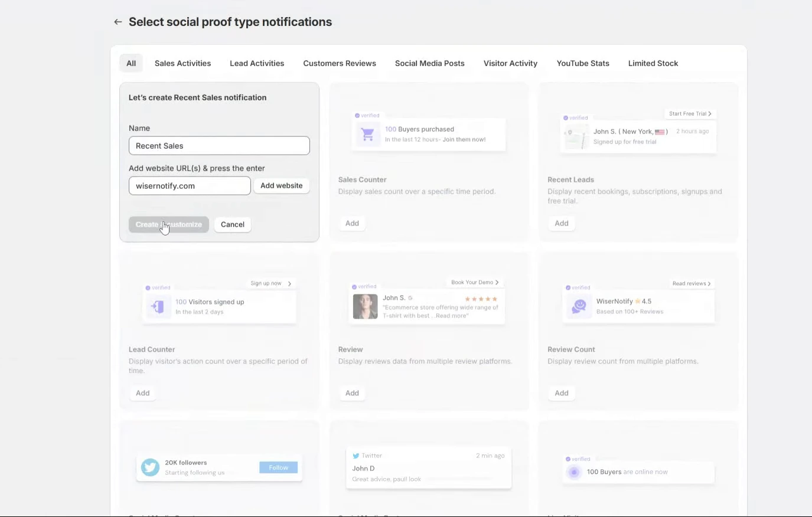The width and height of the screenshot is (812, 517).
Task: Add the Sales Counter notification
Action: click(x=352, y=223)
